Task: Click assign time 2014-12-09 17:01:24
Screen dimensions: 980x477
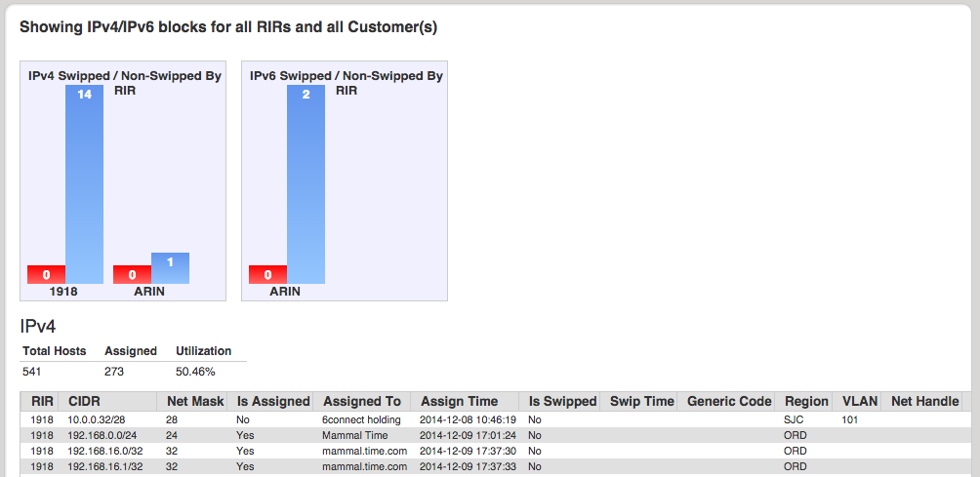Action: [x=468, y=435]
